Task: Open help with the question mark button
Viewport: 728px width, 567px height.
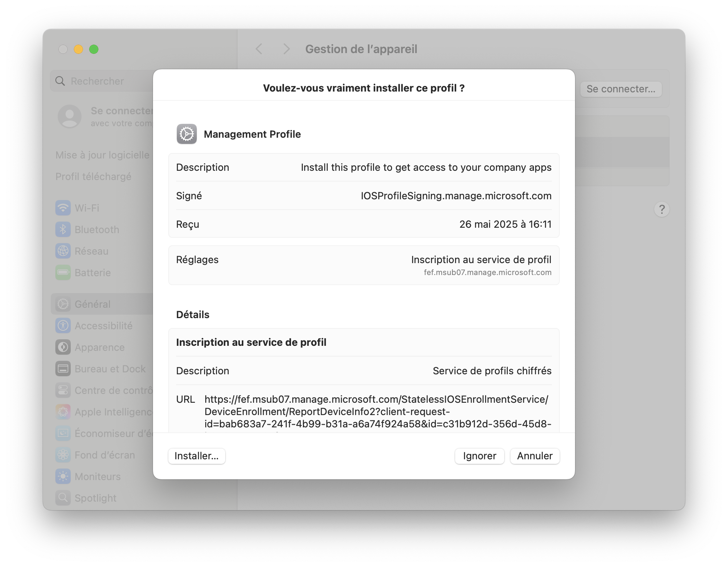Action: pos(662,210)
